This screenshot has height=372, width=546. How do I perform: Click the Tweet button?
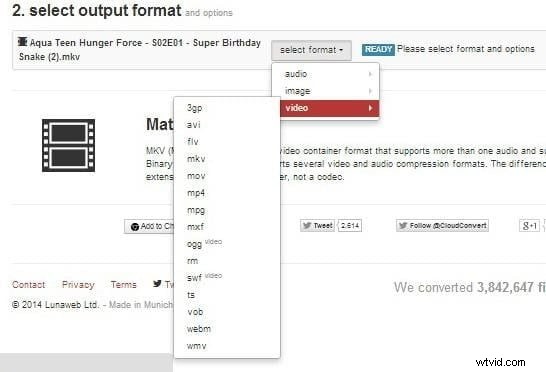point(317,226)
